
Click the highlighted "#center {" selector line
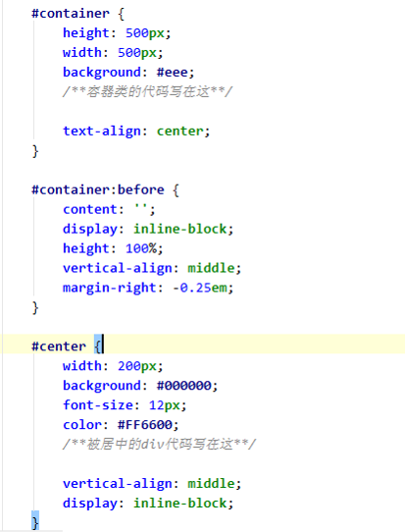[x=67, y=346]
